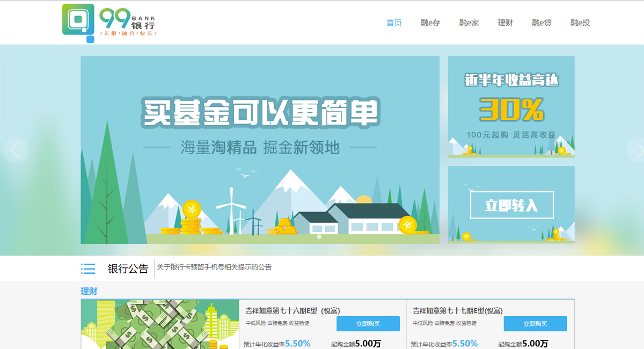Click the 买基金可以更简单 main banner
The height and width of the screenshot is (349, 644).
[260, 150]
